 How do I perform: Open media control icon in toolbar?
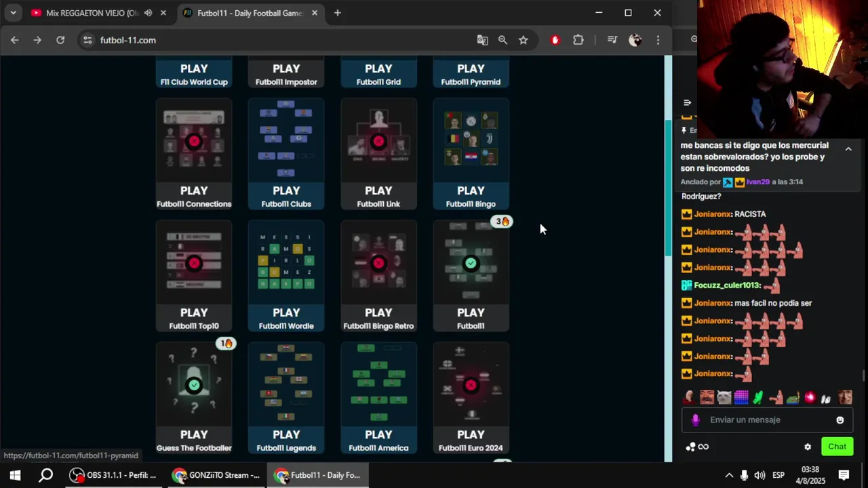pyautogui.click(x=612, y=40)
